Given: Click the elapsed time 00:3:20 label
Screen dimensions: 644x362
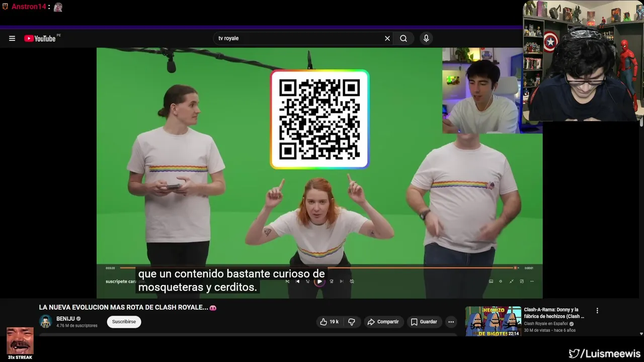Looking at the screenshot, I should click(110, 268).
